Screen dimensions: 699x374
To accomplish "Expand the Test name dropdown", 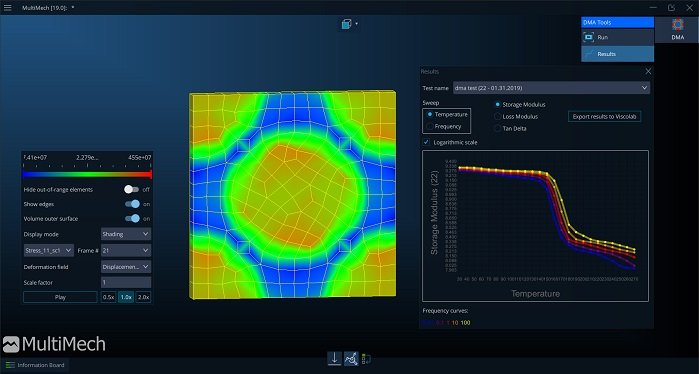I will click(551, 88).
